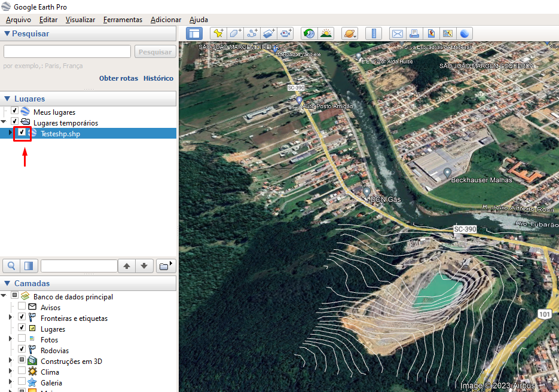Open the Adicionar menu
This screenshot has height=392, width=559.
point(166,20)
